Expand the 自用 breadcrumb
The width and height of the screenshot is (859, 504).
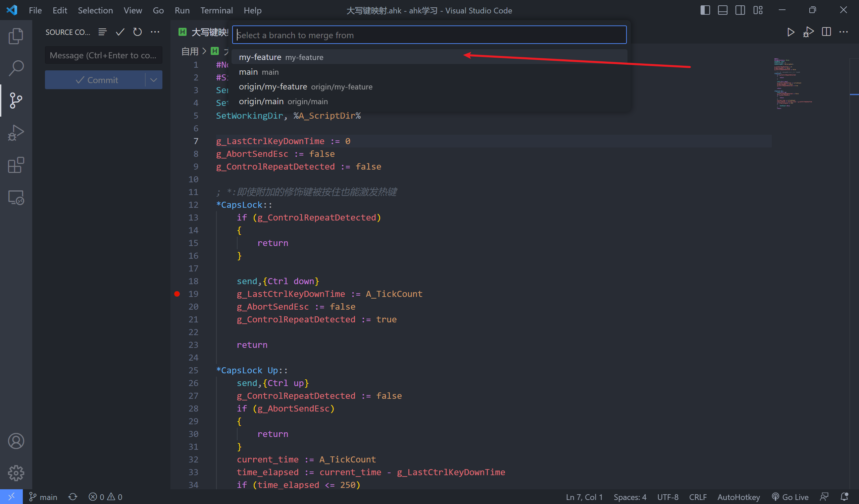click(190, 51)
